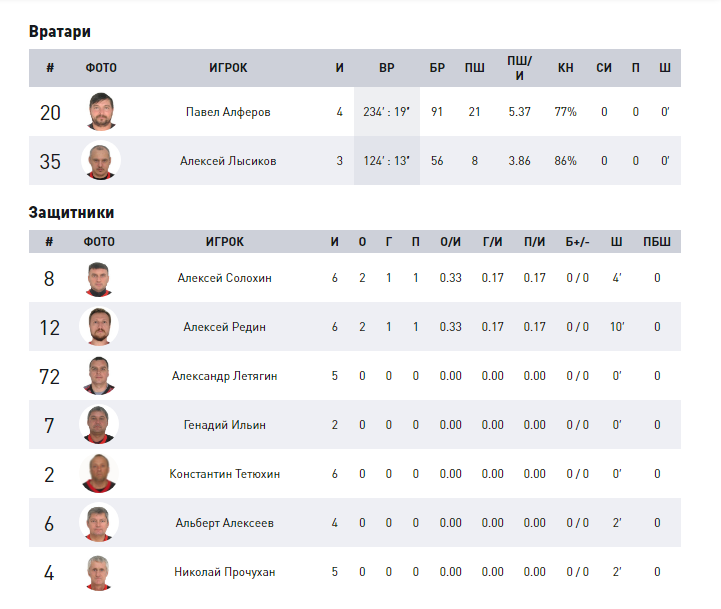Open Генадий Ильин's avatar photo

click(x=99, y=425)
